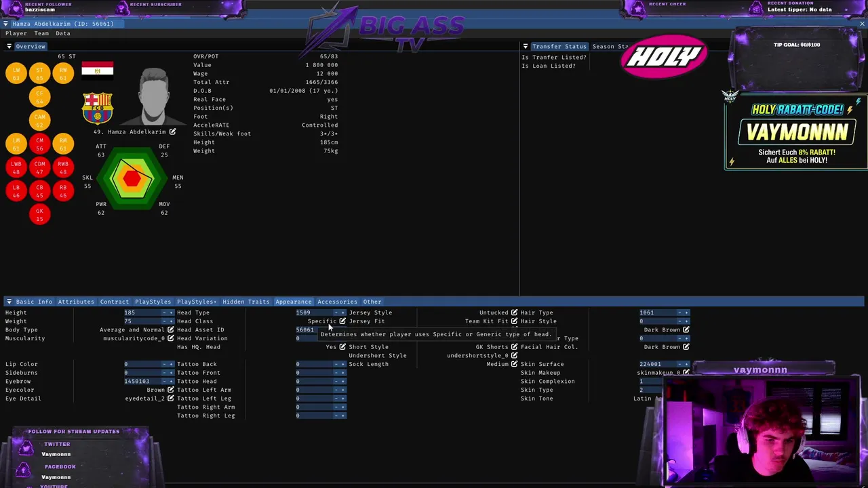Switch to the Other tab
The image size is (868, 488).
pos(372,302)
